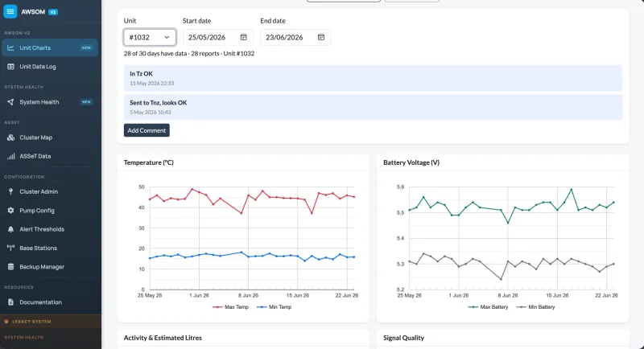Click the Documentation file icon

(x=10, y=302)
